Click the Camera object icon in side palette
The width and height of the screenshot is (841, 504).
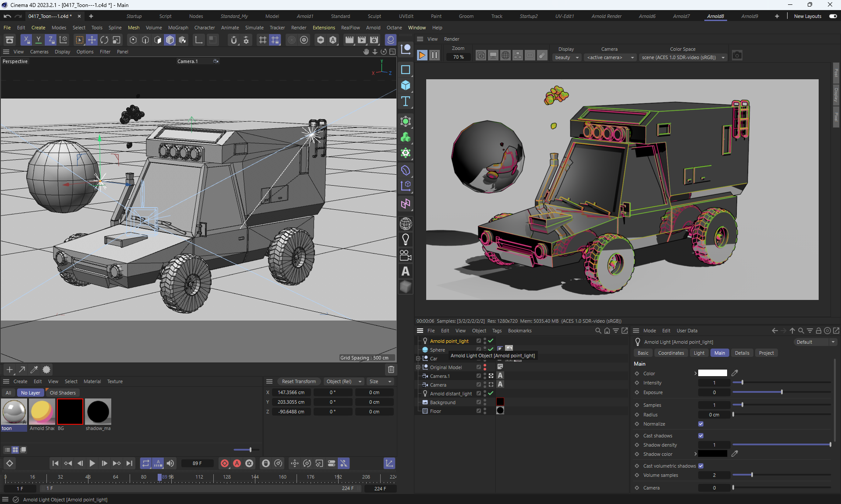tap(406, 255)
